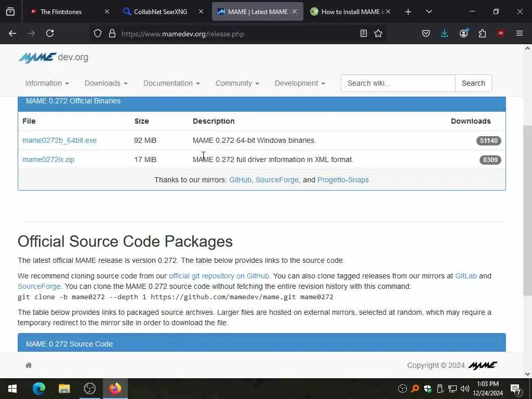
Task: Open Save to Pocket icon
Action: [x=426, y=33]
